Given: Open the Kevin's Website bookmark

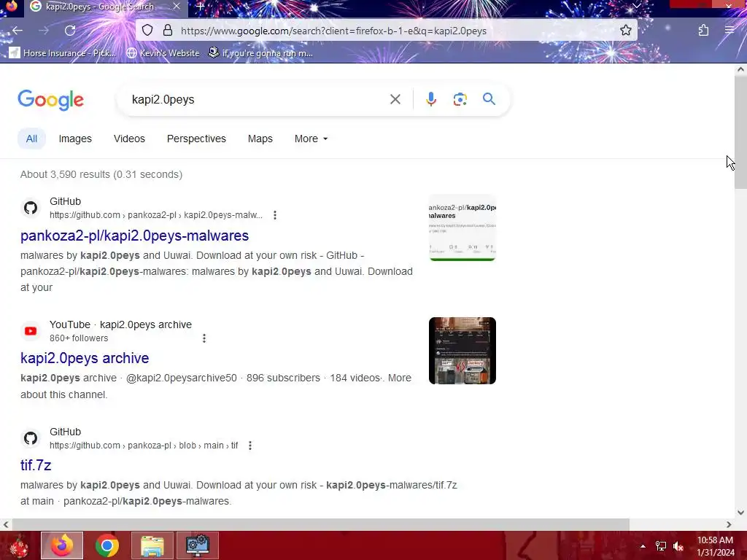Looking at the screenshot, I should 163,52.
